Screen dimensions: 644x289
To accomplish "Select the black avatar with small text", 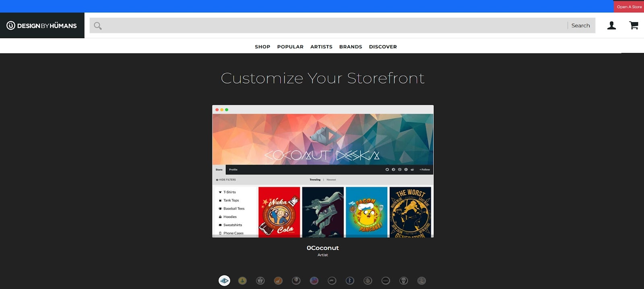I will click(x=386, y=281).
